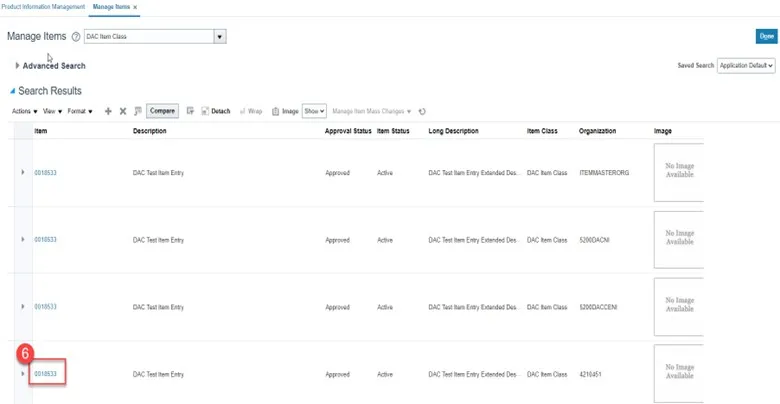Click the DAC Item Class search field
This screenshot has height=404, width=780.
point(149,36)
